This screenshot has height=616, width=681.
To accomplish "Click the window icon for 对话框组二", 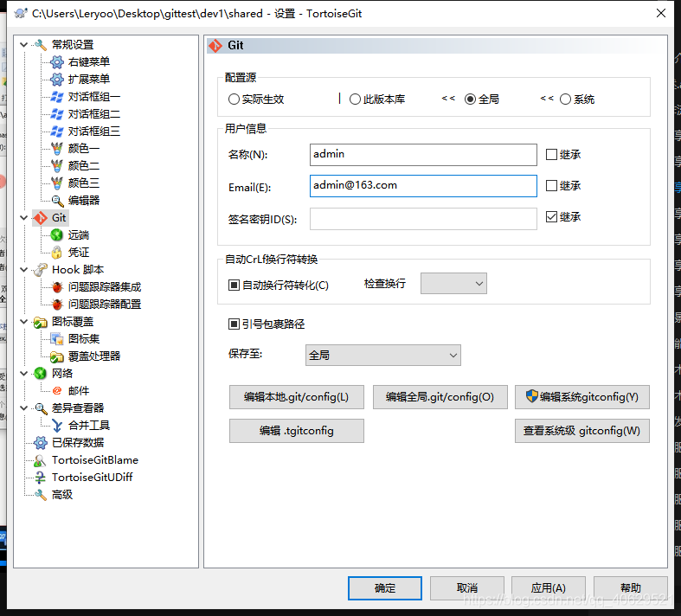I will [x=57, y=114].
